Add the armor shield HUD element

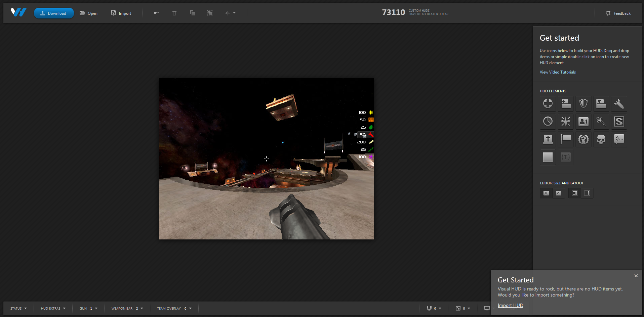pyautogui.click(x=583, y=104)
